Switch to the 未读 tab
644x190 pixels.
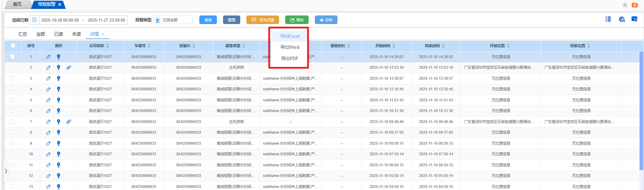tap(76, 34)
